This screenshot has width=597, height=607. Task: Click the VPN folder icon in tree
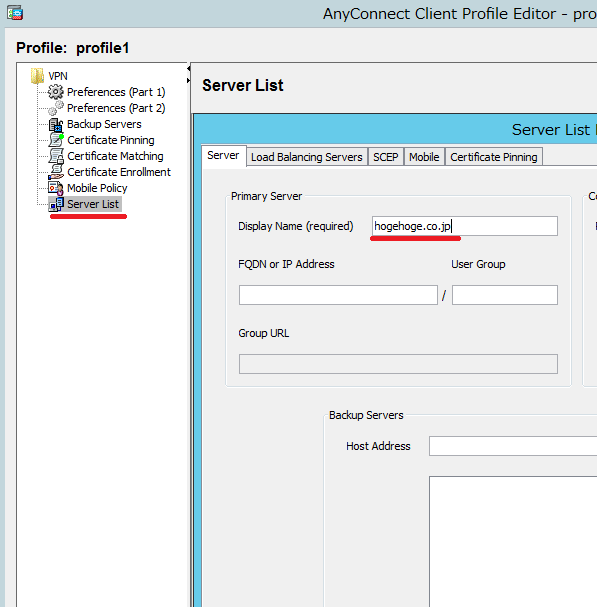point(37,76)
